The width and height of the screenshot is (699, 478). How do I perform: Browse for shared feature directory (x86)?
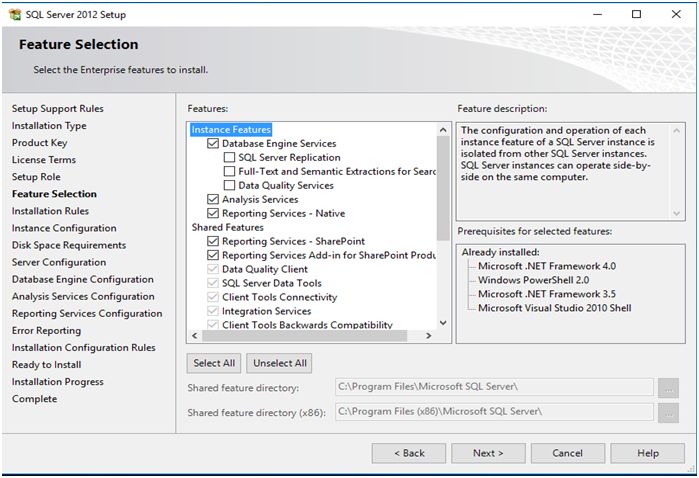pos(668,413)
